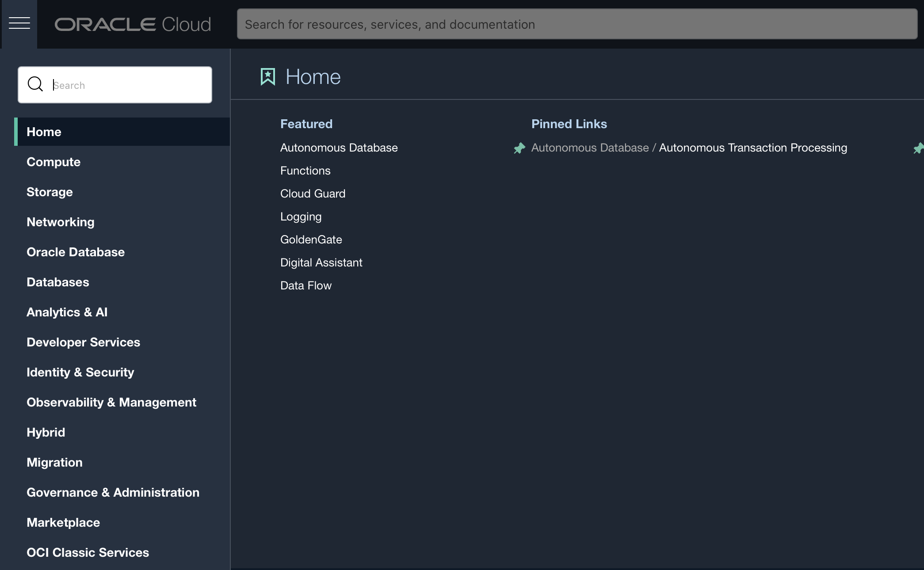Click the Home page title text
Viewport: 924px width, 570px height.
click(313, 77)
